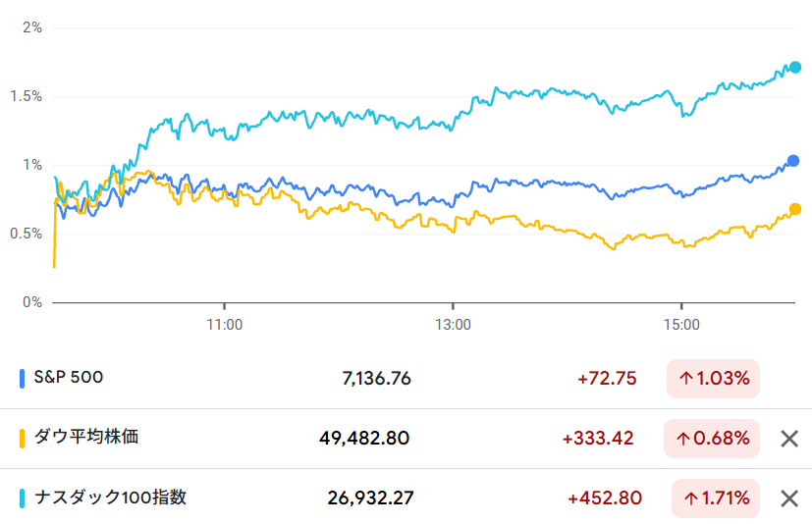The width and height of the screenshot is (812, 524).
Task: Open the ダウ平均株価 index link
Action: tap(86, 438)
